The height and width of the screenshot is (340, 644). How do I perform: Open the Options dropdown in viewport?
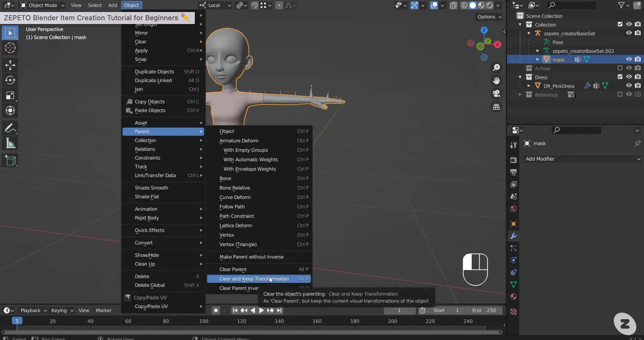(489, 17)
